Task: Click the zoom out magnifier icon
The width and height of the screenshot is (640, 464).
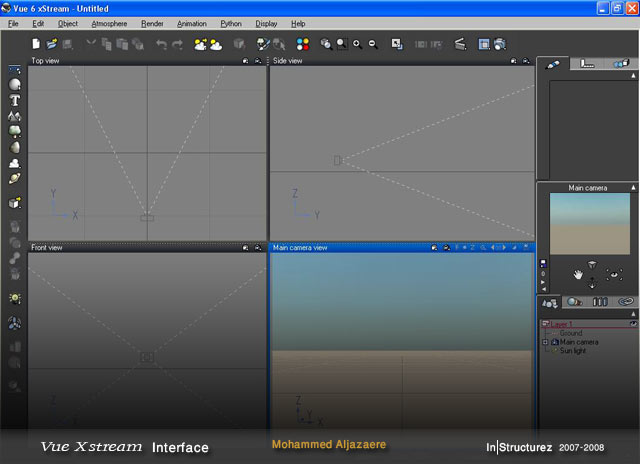Action: point(373,44)
